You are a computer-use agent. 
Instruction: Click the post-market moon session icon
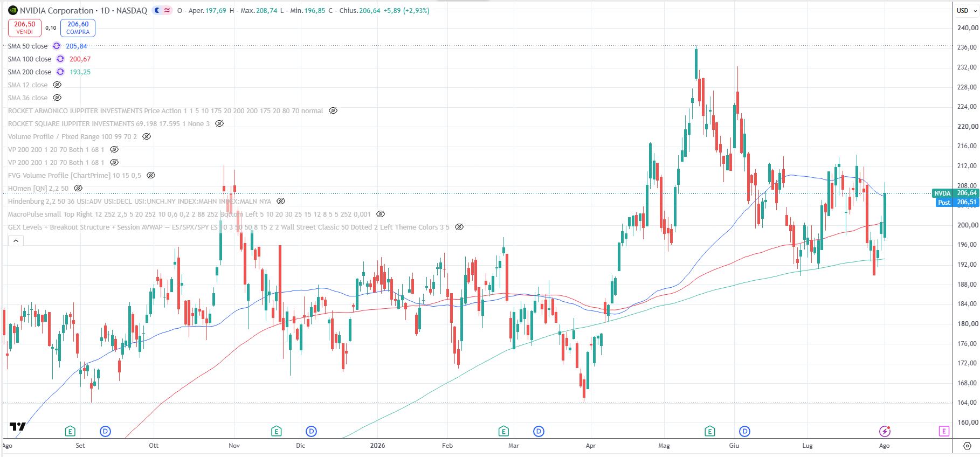click(x=157, y=10)
